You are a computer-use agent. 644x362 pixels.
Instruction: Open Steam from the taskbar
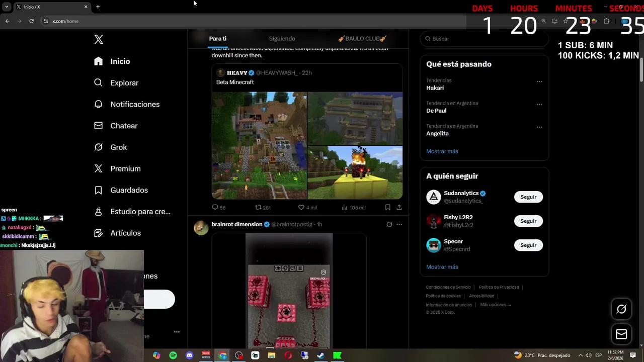[320, 355]
